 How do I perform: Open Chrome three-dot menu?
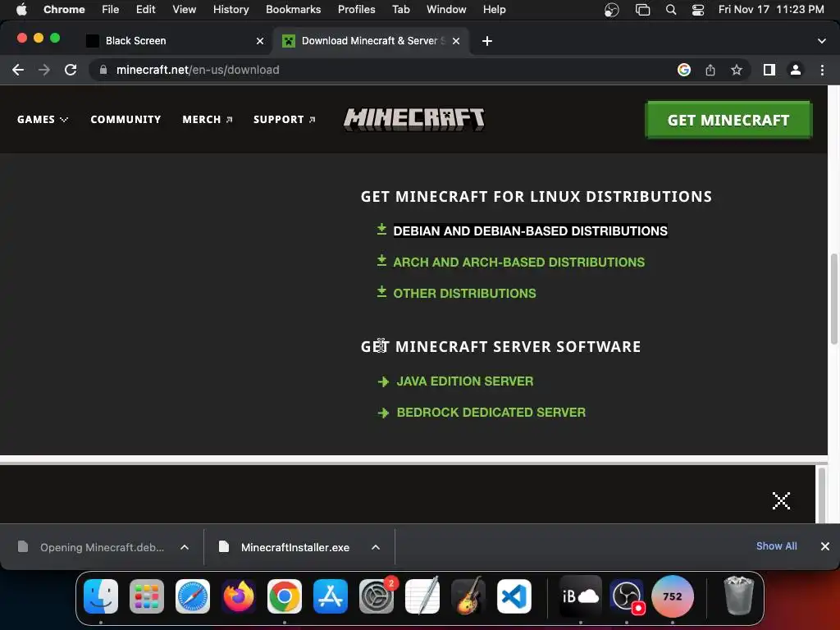pos(822,70)
